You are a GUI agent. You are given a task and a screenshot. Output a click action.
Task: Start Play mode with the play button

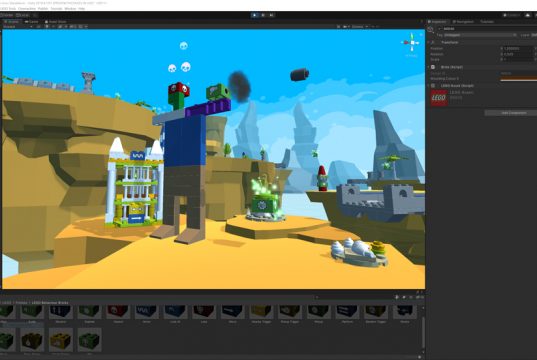[x=254, y=15]
